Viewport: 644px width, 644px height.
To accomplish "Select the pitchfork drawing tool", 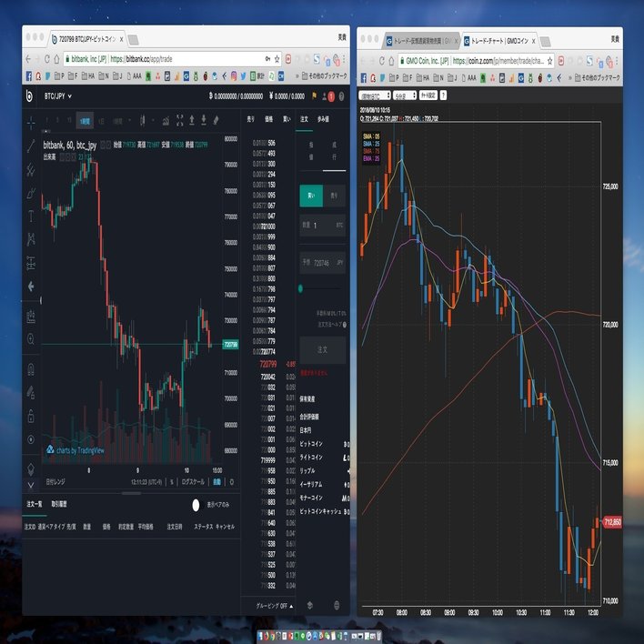I will pyautogui.click(x=31, y=169).
